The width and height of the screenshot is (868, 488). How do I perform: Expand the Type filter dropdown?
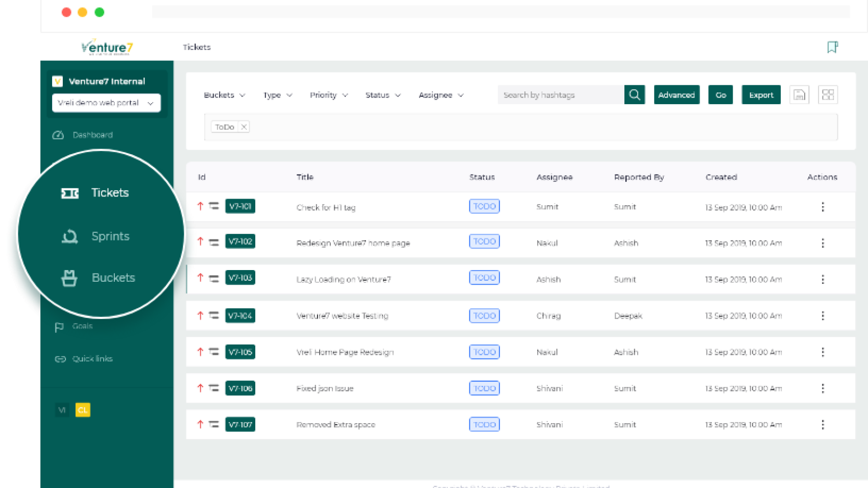coord(278,95)
